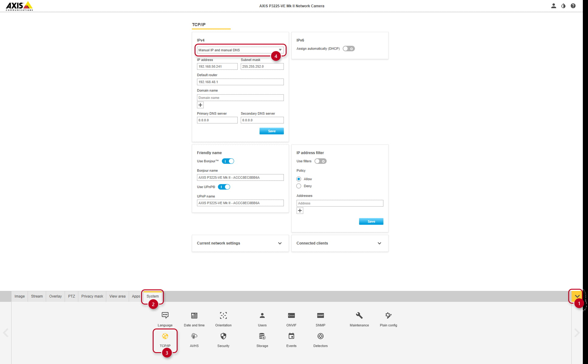Open the ONVIF settings icon

(x=291, y=315)
